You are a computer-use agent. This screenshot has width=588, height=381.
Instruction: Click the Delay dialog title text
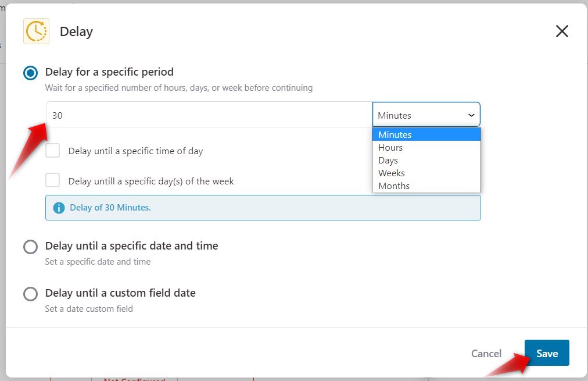coord(77,31)
